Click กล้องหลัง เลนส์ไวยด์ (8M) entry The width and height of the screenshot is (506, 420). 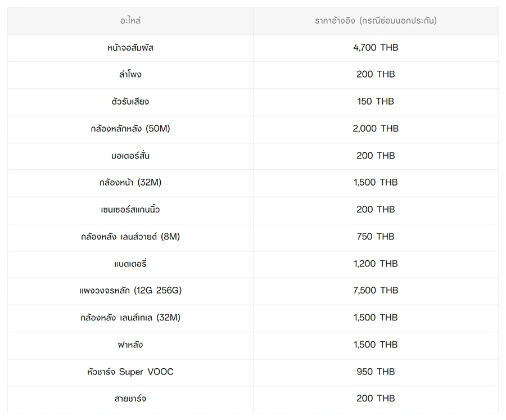(x=130, y=237)
